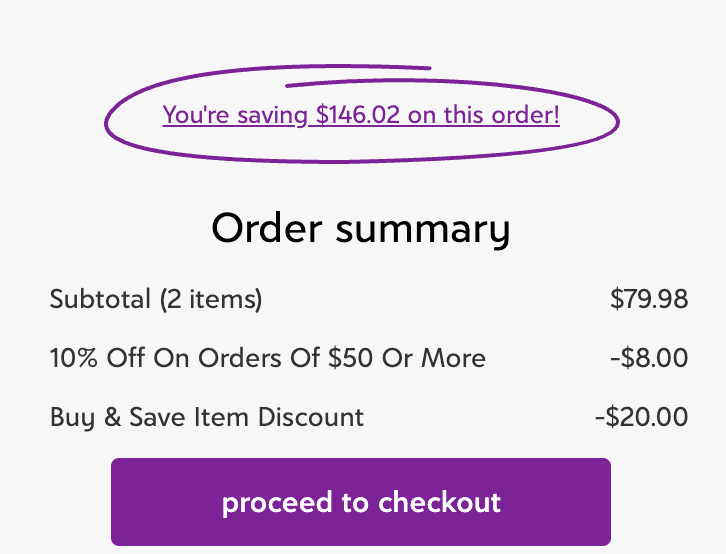
Task: Click the $79.98 subtotal amount
Action: tap(649, 299)
